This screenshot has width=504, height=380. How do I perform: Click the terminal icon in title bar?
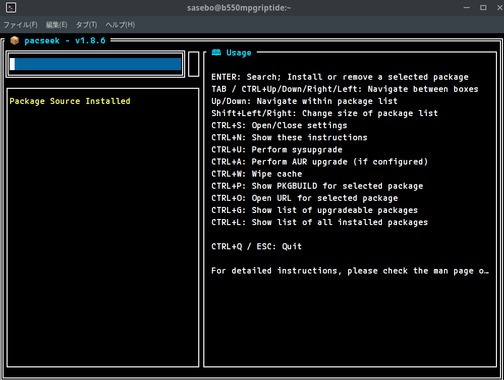11,7
